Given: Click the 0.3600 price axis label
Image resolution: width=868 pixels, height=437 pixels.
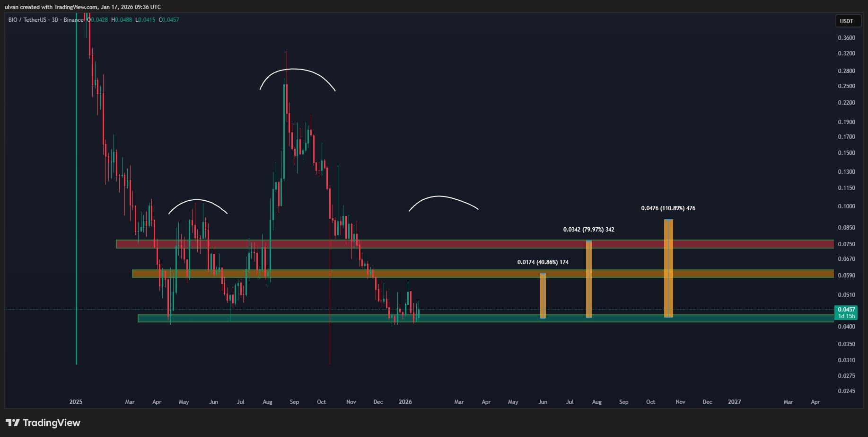Looking at the screenshot, I should click(x=846, y=38).
